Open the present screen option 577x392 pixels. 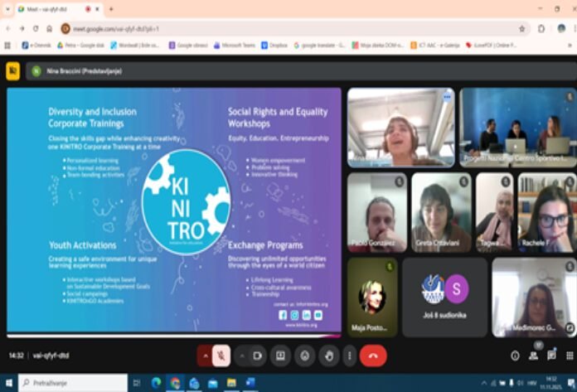tap(280, 356)
